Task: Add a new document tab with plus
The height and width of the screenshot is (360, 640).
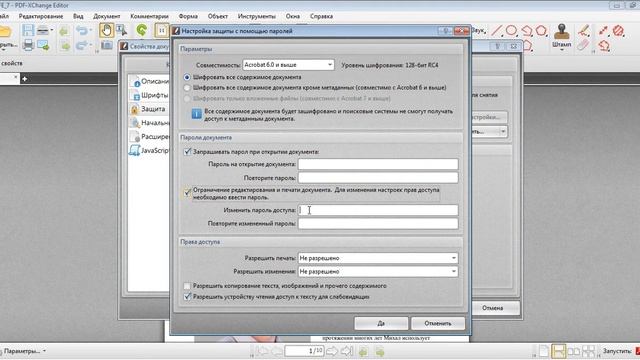Action: 24,78
